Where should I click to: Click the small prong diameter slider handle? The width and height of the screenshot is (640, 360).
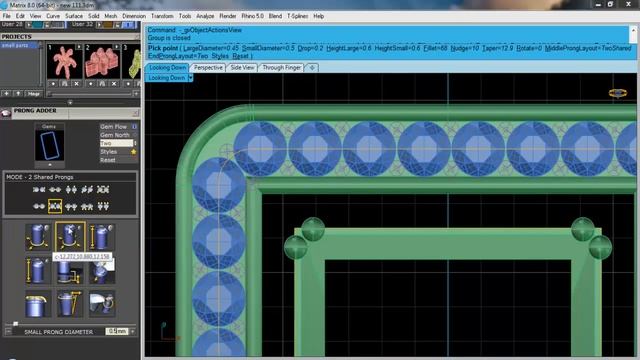tap(16, 324)
